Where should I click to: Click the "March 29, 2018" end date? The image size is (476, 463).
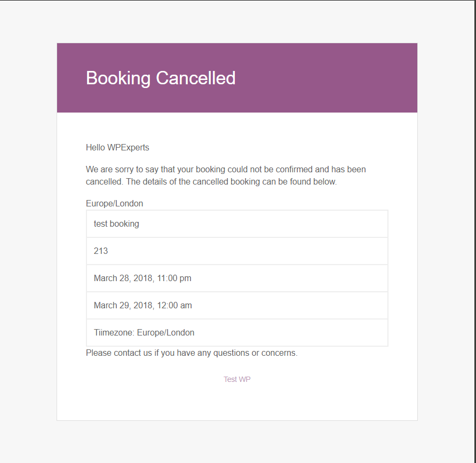[x=120, y=305]
